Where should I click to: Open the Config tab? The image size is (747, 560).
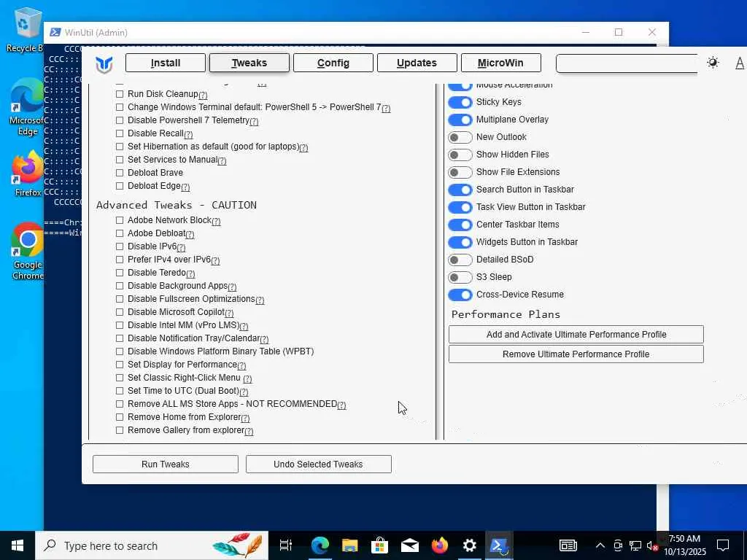[333, 63]
